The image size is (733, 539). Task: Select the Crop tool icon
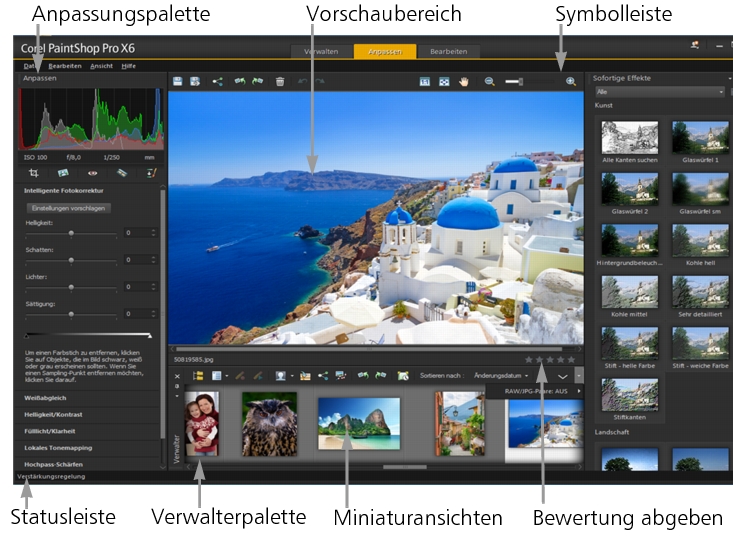coord(36,173)
